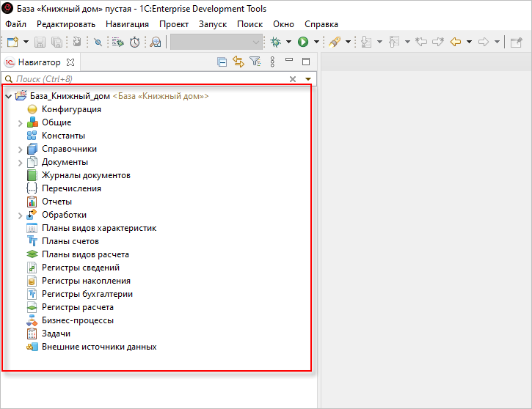Expand the Общие tree node
Screen dimensions: 532x409
click(21, 123)
